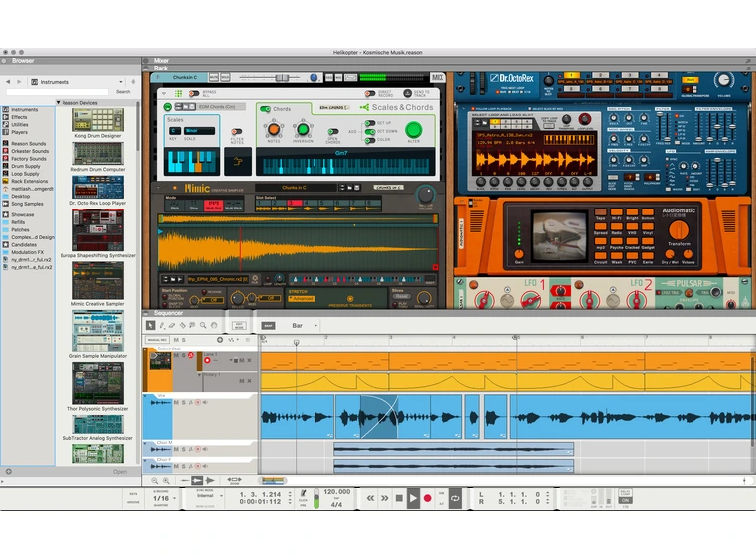Select the Eraser tool in the sequencer toolbar

172,326
